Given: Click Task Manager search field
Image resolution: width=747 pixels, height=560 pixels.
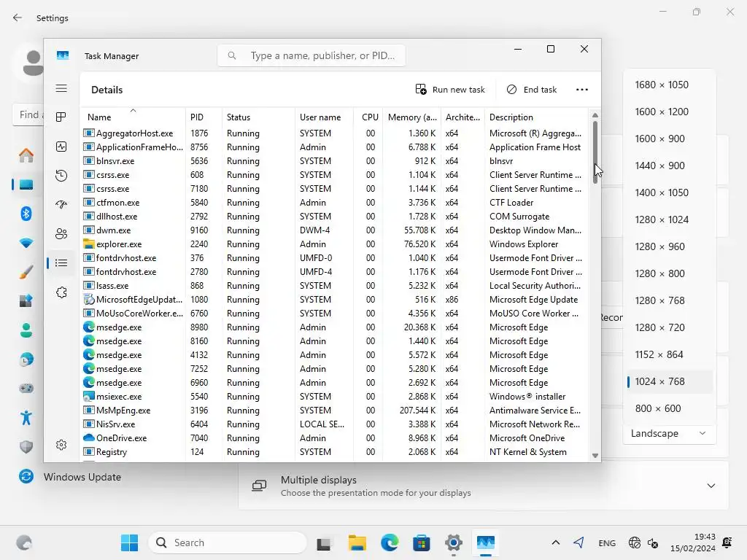Looking at the screenshot, I should pyautogui.click(x=311, y=55).
